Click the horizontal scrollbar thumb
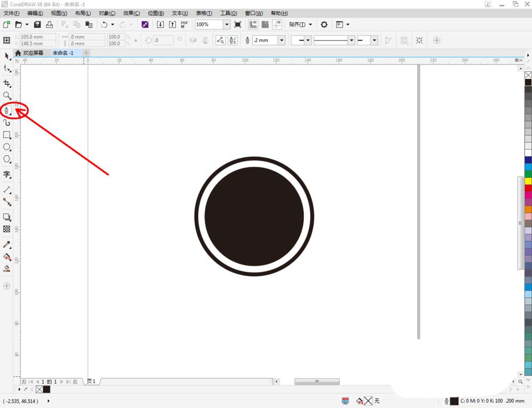Screen dimensions: 532x408 tap(317, 381)
